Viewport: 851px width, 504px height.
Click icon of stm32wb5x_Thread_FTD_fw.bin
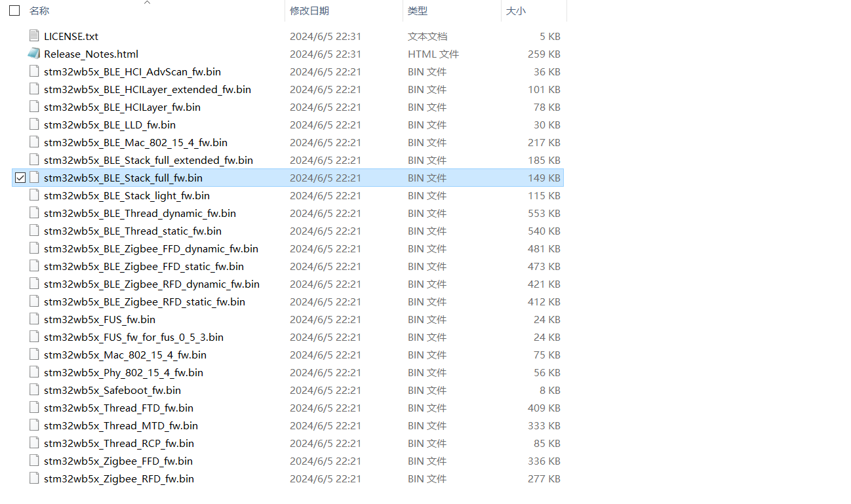(34, 408)
